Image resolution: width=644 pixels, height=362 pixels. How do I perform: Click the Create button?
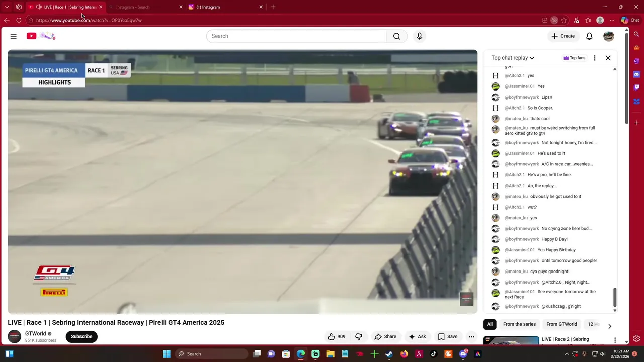pyautogui.click(x=563, y=36)
